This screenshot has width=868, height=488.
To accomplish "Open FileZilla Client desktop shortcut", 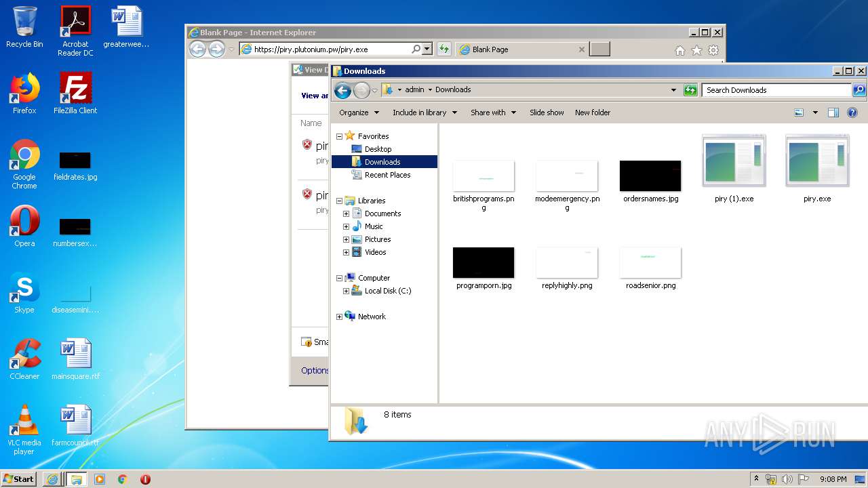I will coord(75,94).
